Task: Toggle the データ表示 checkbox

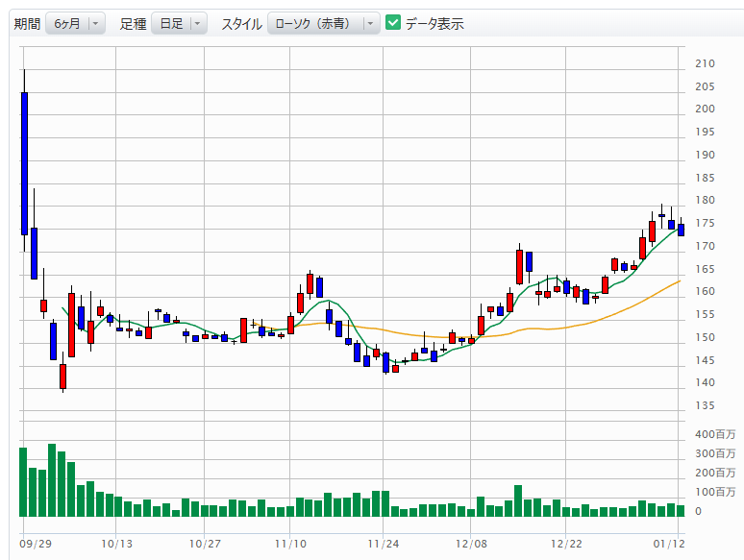Action: 393,23
